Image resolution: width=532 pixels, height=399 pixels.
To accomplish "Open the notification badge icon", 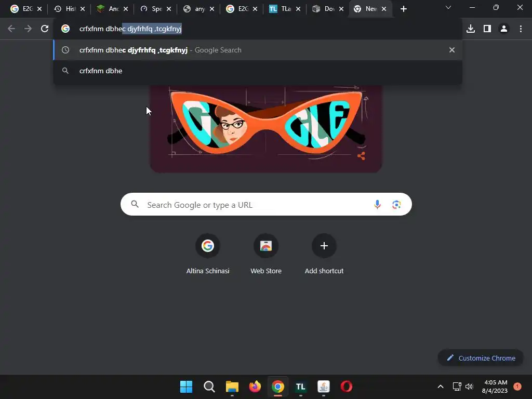I will pyautogui.click(x=517, y=387).
